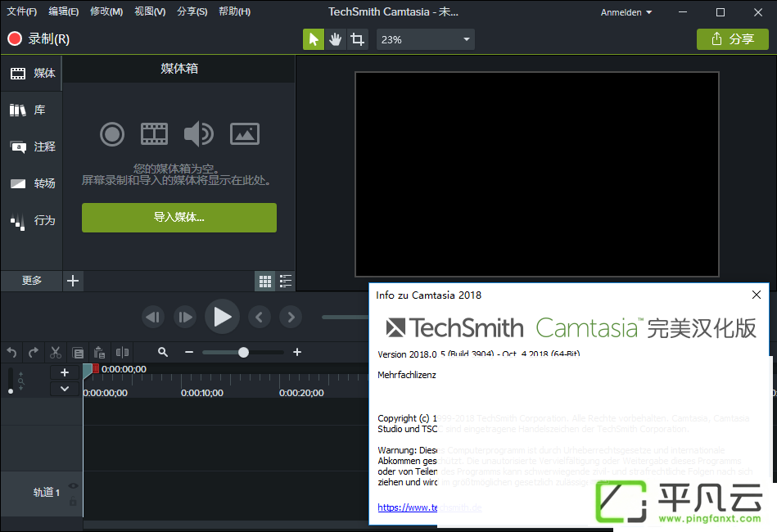This screenshot has width=777, height=532.
Task: Click the timeline ruler at 0:00:20;00
Action: 301,393
